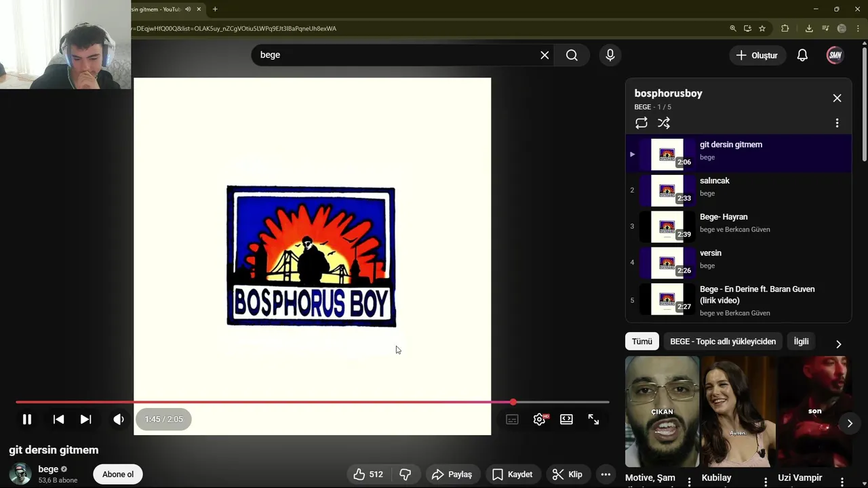Open a new browser tab

[215, 9]
